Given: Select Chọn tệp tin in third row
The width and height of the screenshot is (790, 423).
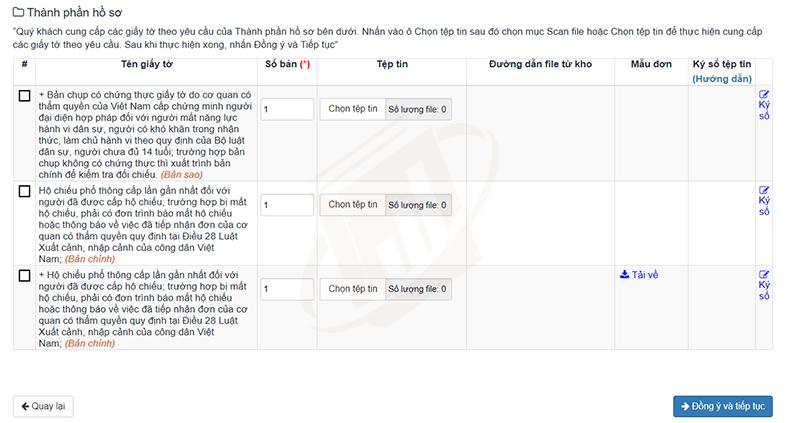Looking at the screenshot, I should click(x=353, y=289).
